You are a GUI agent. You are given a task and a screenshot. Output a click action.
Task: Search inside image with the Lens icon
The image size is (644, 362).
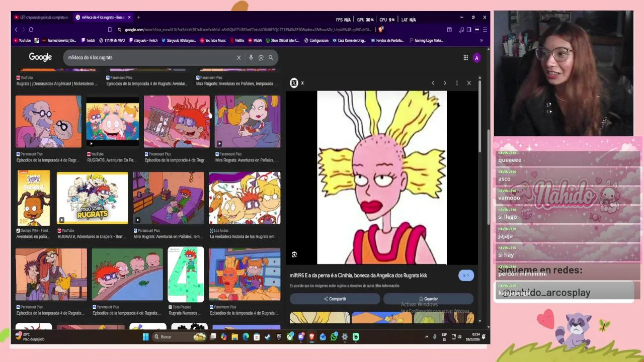point(294,255)
